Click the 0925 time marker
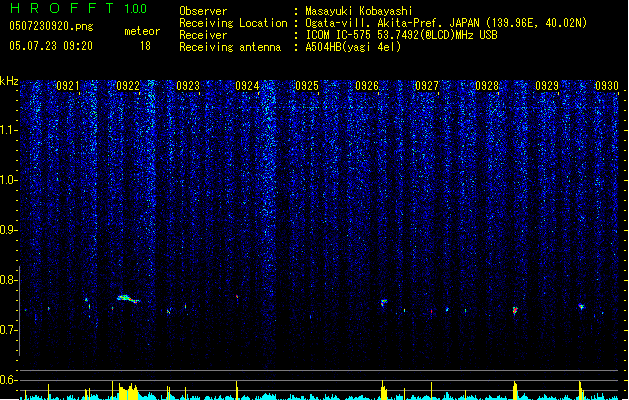629x400 pixels. coord(307,86)
